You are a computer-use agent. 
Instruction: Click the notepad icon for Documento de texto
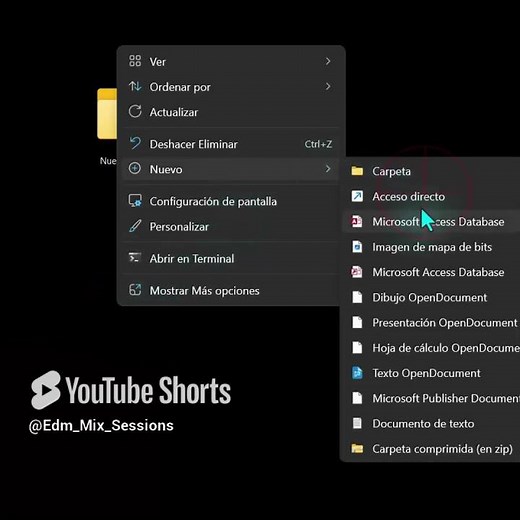[357, 423]
